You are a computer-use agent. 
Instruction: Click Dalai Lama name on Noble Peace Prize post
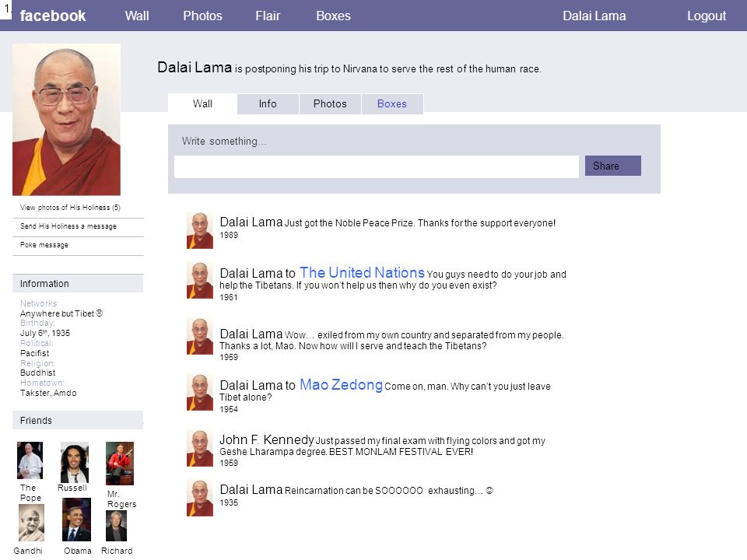click(x=251, y=222)
